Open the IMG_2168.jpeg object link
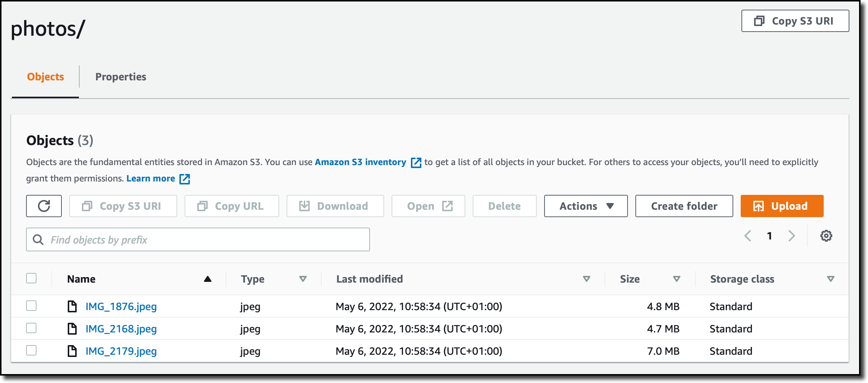The height and width of the screenshot is (383, 868). tap(121, 329)
